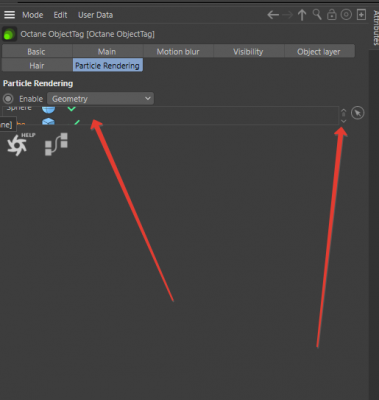This screenshot has height=400, width=379.
Task: Toggle the Enable animation dot
Action: click(x=8, y=99)
